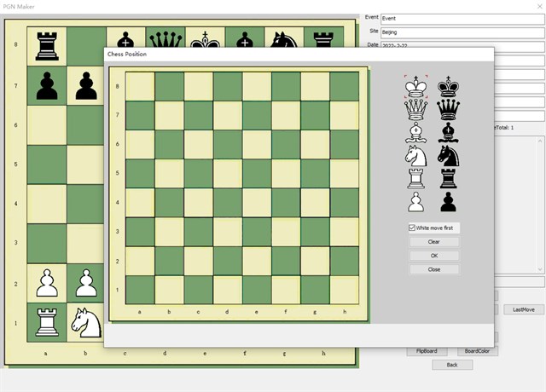This screenshot has height=392, width=546.
Task: Click the Back button
Action: pyautogui.click(x=452, y=365)
